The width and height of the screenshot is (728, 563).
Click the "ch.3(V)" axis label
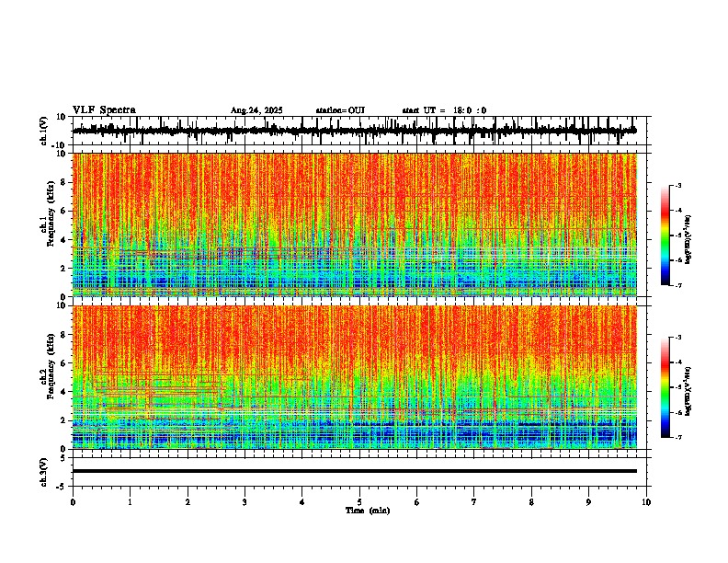point(44,473)
